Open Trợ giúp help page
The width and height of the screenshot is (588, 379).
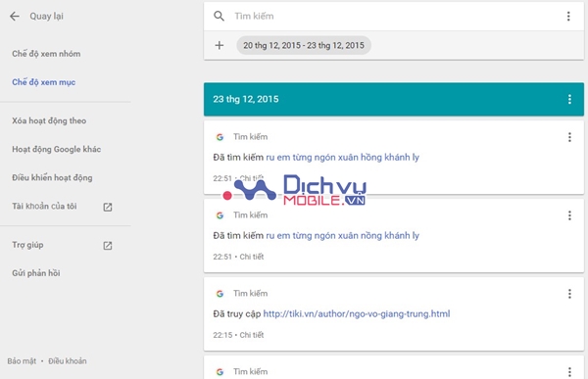[x=27, y=245]
